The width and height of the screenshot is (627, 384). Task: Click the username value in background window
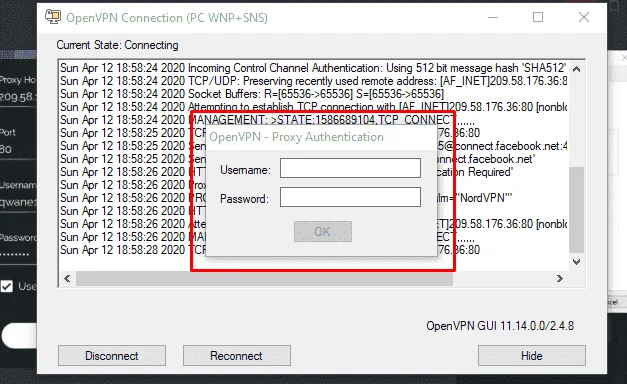18,202
